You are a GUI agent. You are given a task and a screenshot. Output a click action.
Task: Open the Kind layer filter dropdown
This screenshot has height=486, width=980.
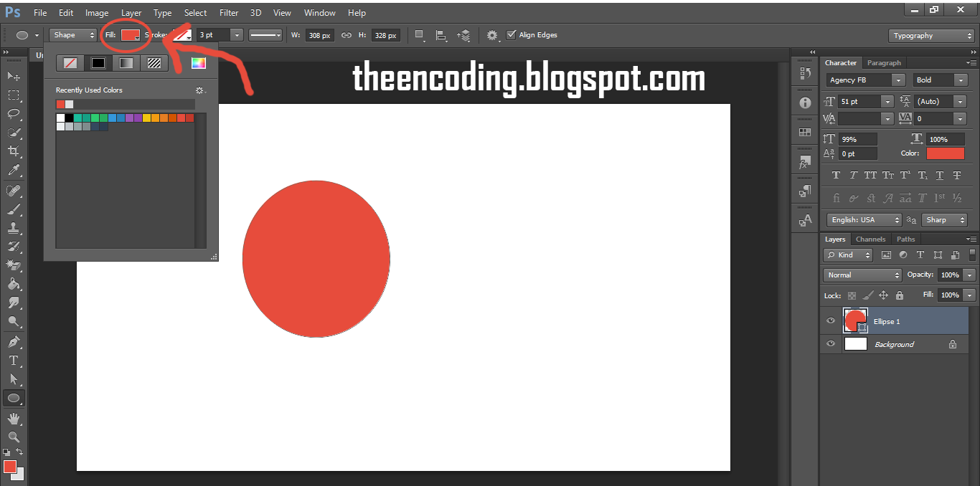click(x=847, y=255)
